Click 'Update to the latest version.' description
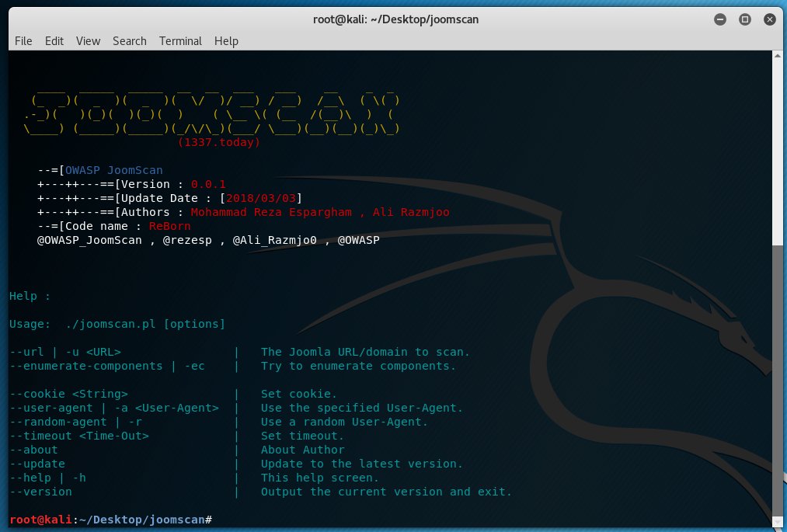Screen dimensions: 787x532 pos(362,464)
